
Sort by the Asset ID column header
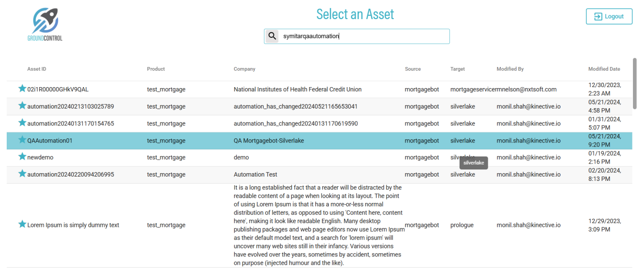pos(37,69)
